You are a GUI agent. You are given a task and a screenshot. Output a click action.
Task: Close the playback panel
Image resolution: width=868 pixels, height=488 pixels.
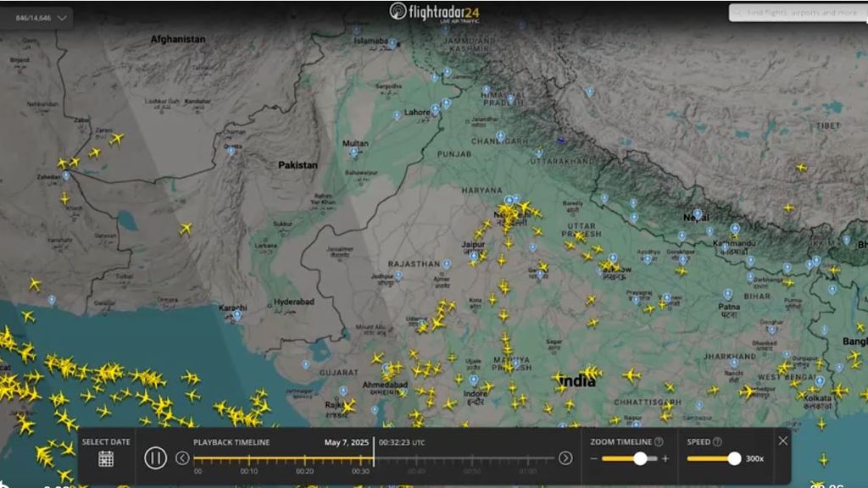[x=782, y=441]
